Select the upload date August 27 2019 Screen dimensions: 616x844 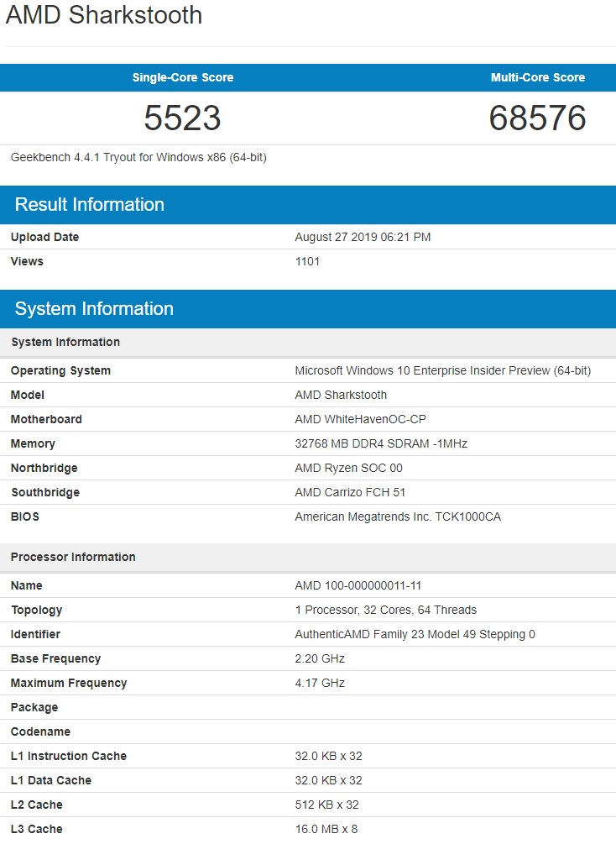(363, 237)
